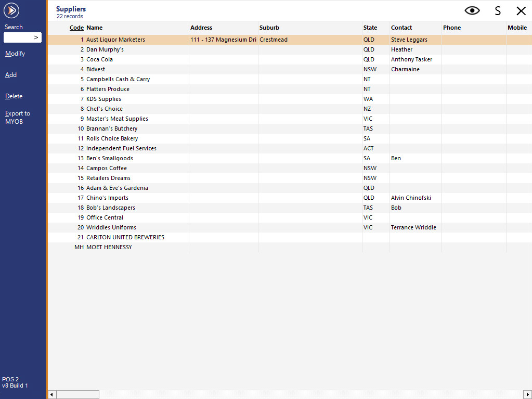Sort suppliers by the Code column
This screenshot has height=399, width=532.
76,28
